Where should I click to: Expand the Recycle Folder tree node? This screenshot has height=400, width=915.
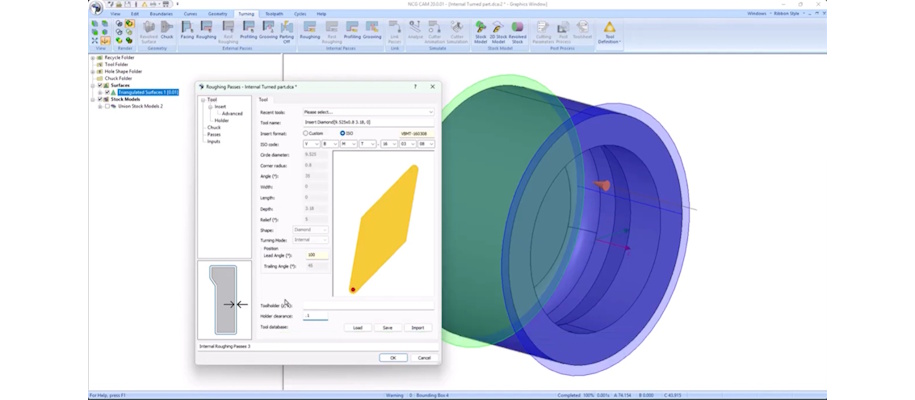coord(94,58)
